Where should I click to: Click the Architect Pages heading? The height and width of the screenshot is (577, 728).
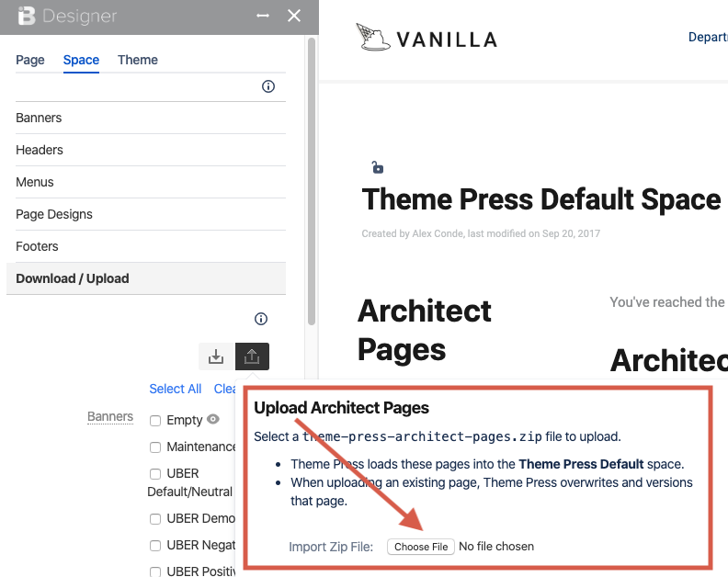click(425, 330)
